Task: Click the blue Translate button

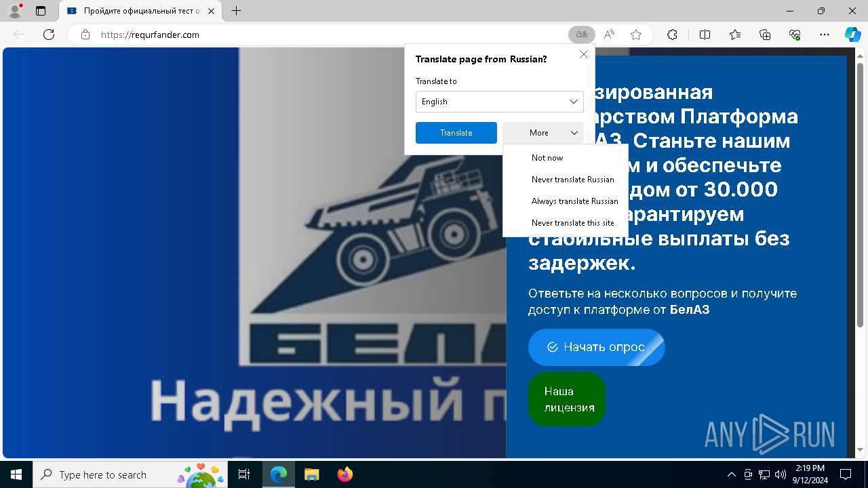Action: click(456, 133)
